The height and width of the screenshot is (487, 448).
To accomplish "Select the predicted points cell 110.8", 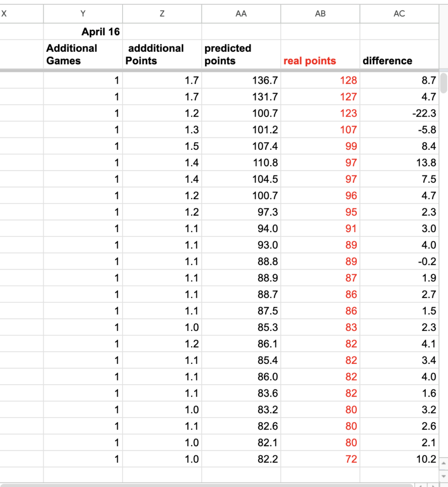I will (x=241, y=163).
